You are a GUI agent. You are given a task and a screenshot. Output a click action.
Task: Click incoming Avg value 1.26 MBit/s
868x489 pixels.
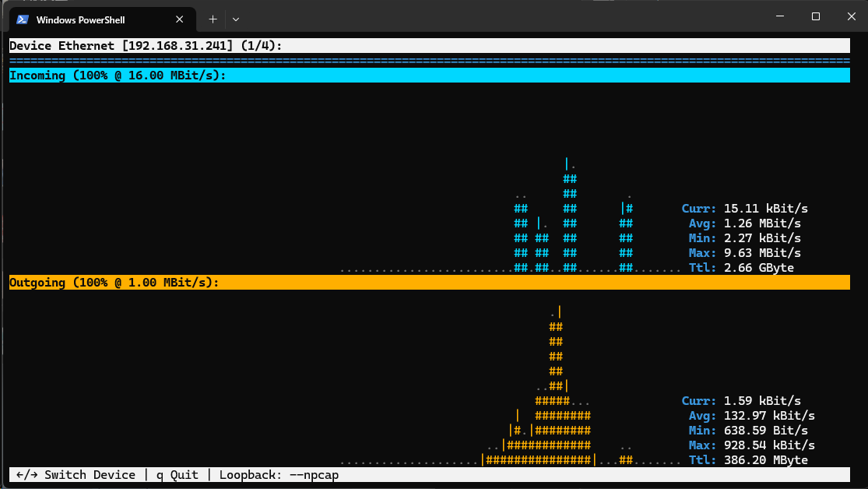click(762, 223)
